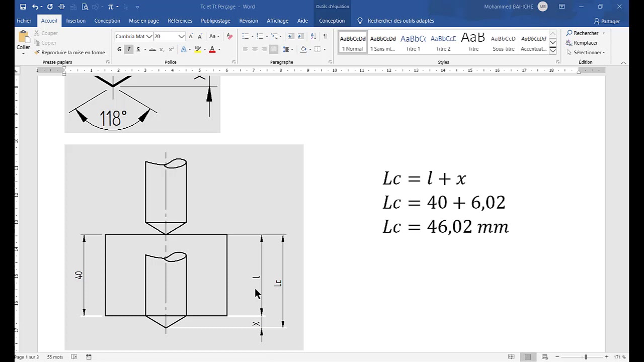The image size is (644, 362).
Task: Collapse the ribbon with the chevron
Action: (x=623, y=62)
